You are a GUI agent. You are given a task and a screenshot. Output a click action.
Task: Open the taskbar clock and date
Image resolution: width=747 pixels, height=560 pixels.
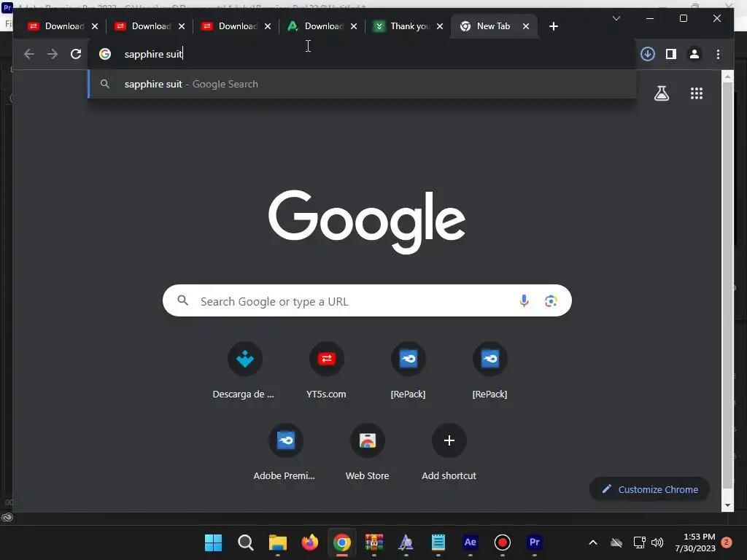point(694,542)
